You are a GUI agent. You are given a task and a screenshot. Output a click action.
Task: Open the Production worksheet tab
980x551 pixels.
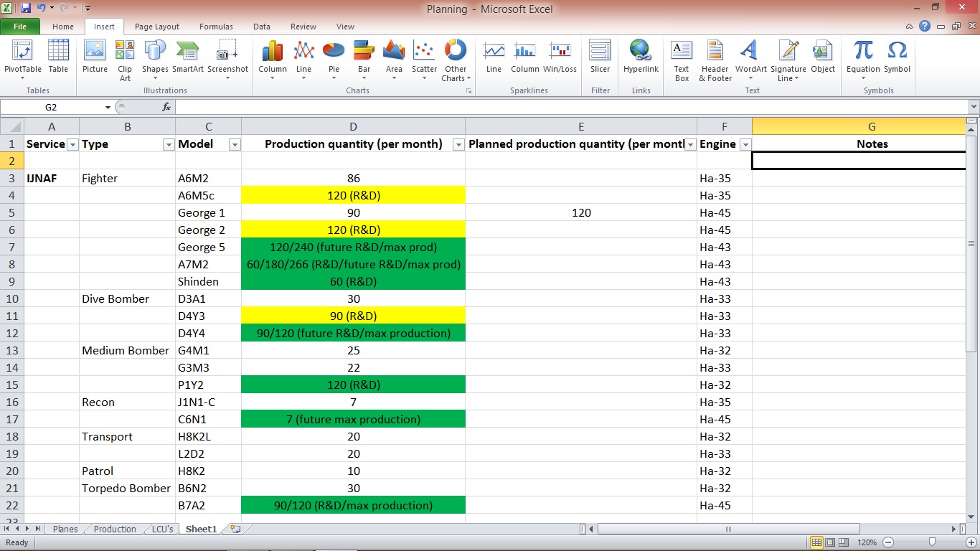pos(115,529)
